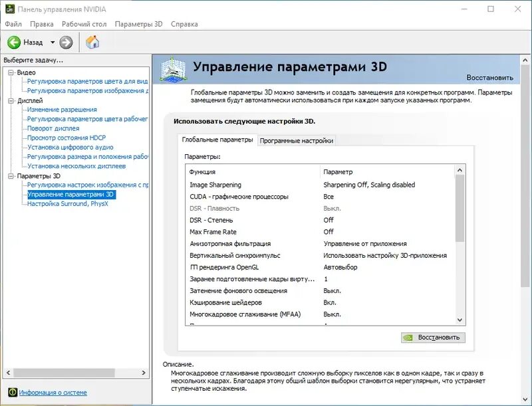The width and height of the screenshot is (532, 406).
Task: Click the grey Forward arrow icon
Action: 66,43
